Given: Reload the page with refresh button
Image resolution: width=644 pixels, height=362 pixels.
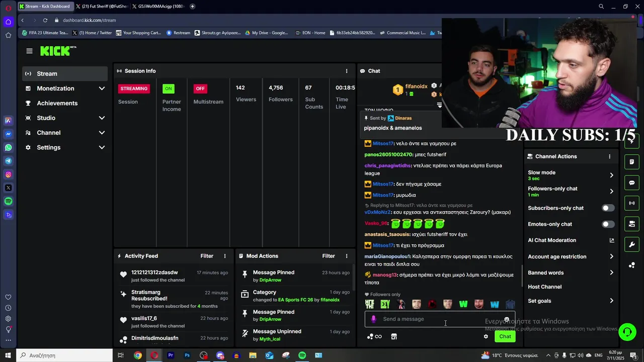Looking at the screenshot, I should [x=45, y=20].
